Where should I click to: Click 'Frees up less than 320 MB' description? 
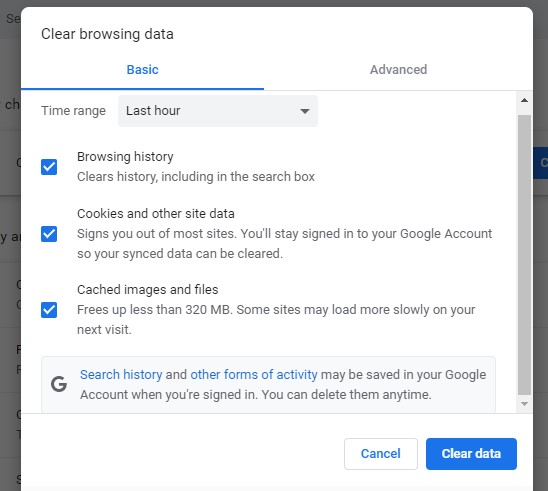[x=276, y=319]
